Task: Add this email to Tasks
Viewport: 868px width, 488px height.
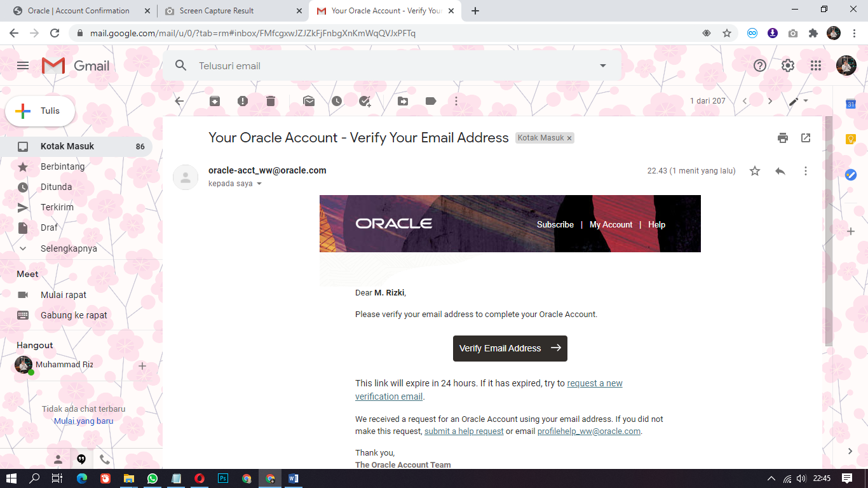Action: [x=365, y=101]
